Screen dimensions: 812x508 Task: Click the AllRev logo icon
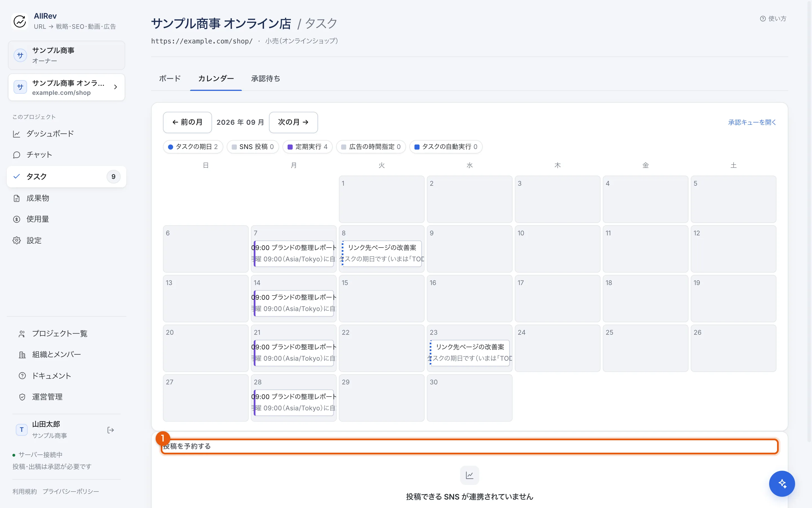click(20, 21)
